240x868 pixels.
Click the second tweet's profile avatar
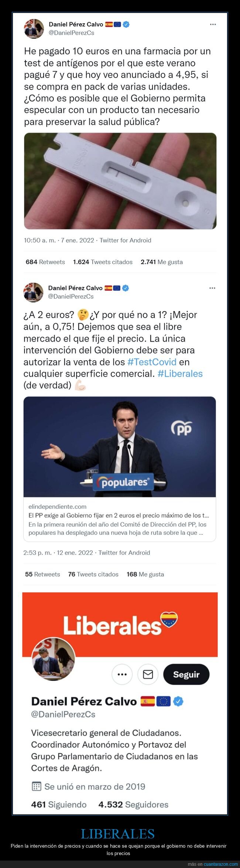(33, 292)
